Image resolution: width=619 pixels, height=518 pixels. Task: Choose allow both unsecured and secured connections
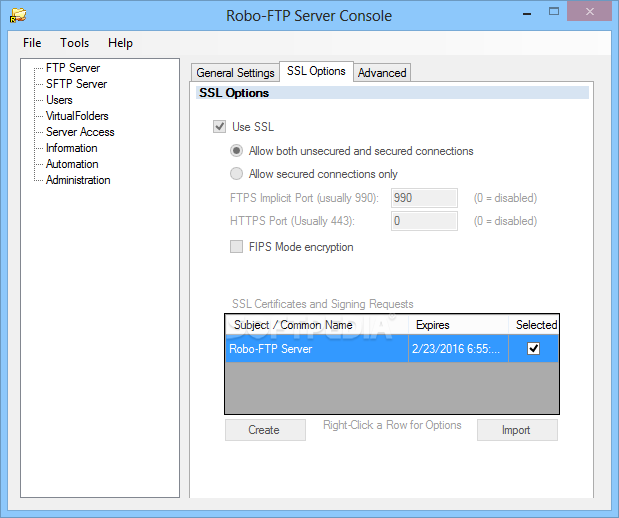[236, 151]
